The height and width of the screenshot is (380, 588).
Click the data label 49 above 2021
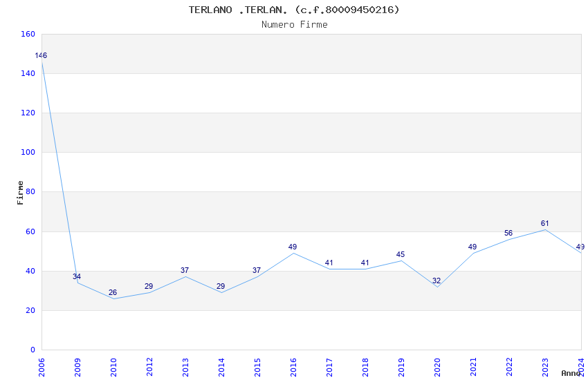(472, 247)
